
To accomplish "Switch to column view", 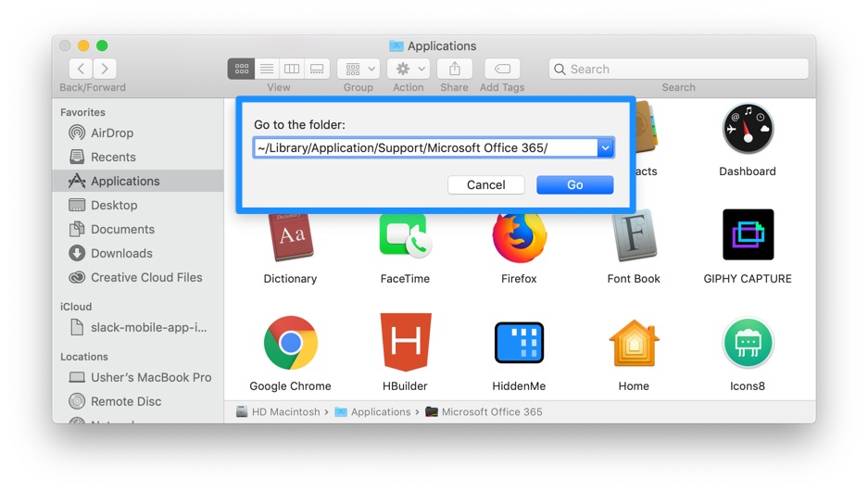I will coord(292,69).
